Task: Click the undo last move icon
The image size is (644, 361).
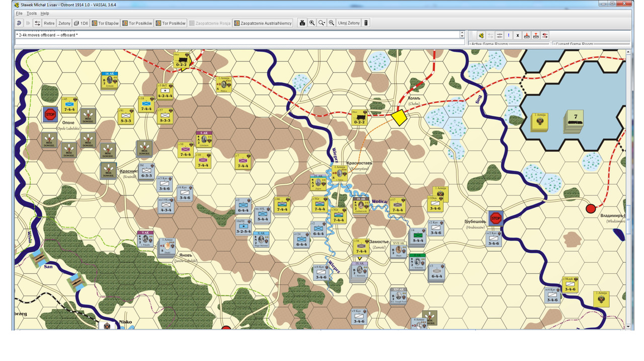Action: (x=19, y=23)
